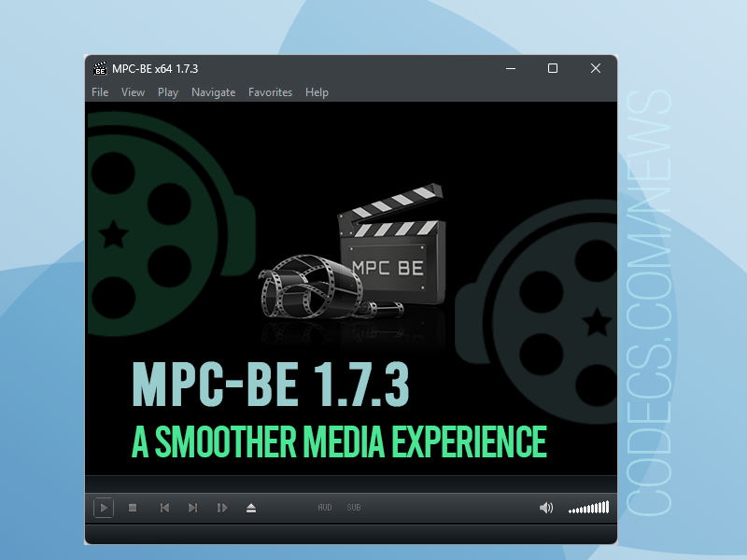Step forward one frame

[x=222, y=508]
